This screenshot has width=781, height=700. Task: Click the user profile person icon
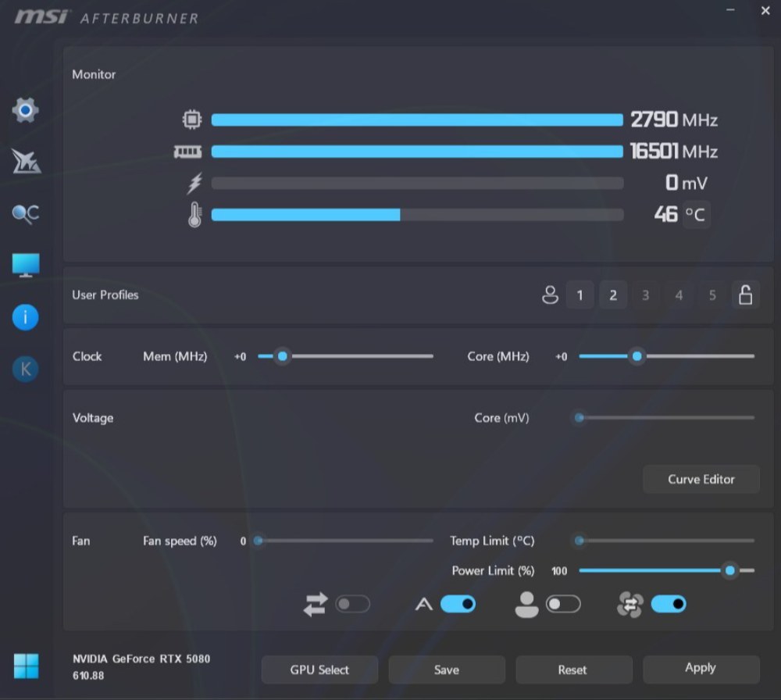pos(550,295)
